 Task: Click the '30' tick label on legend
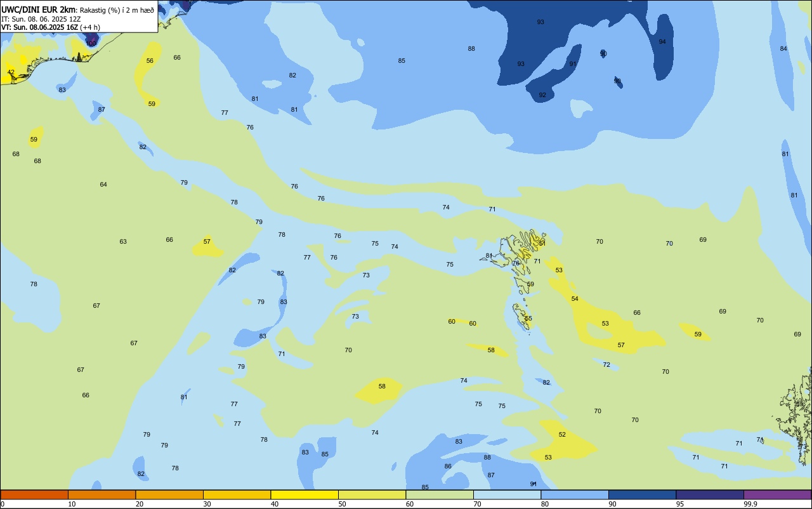coord(207,504)
